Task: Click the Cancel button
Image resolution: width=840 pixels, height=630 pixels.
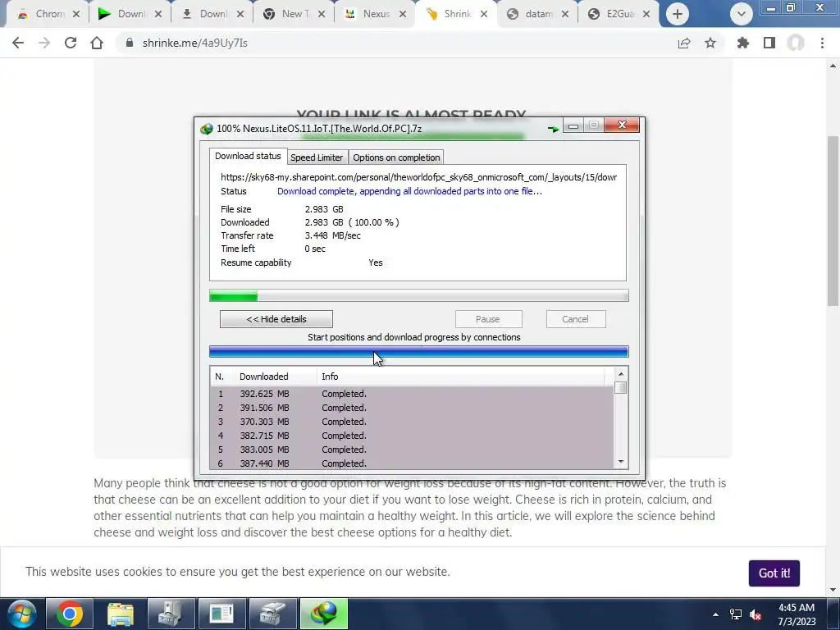Action: pyautogui.click(x=575, y=319)
